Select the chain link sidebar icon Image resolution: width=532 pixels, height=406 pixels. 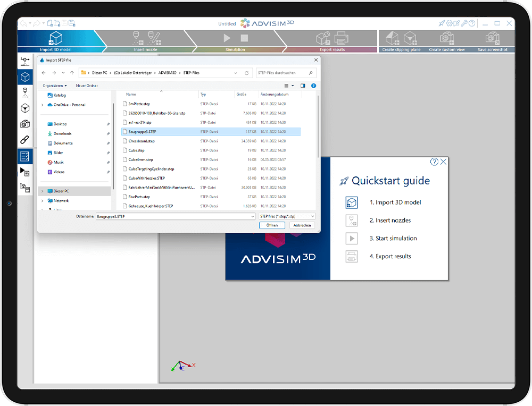point(25,139)
